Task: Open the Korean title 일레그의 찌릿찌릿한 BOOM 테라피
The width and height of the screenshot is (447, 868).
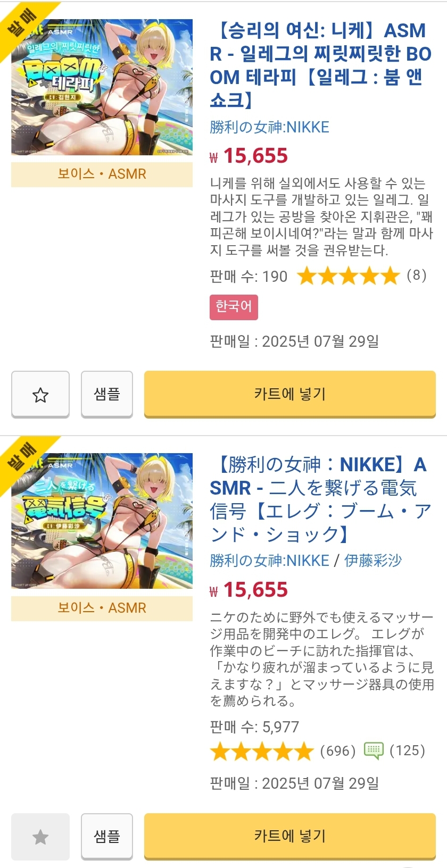Action: tap(320, 65)
